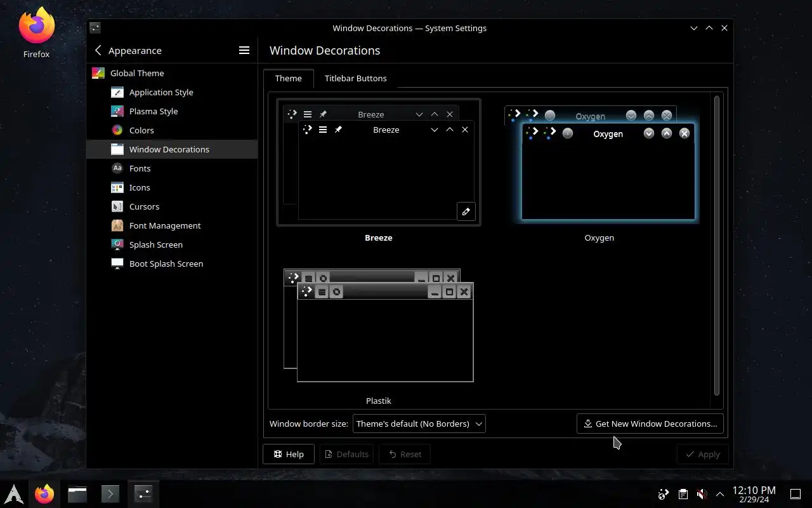Open the window menu icon in the title bar
The height and width of the screenshot is (508, 812).
point(95,28)
